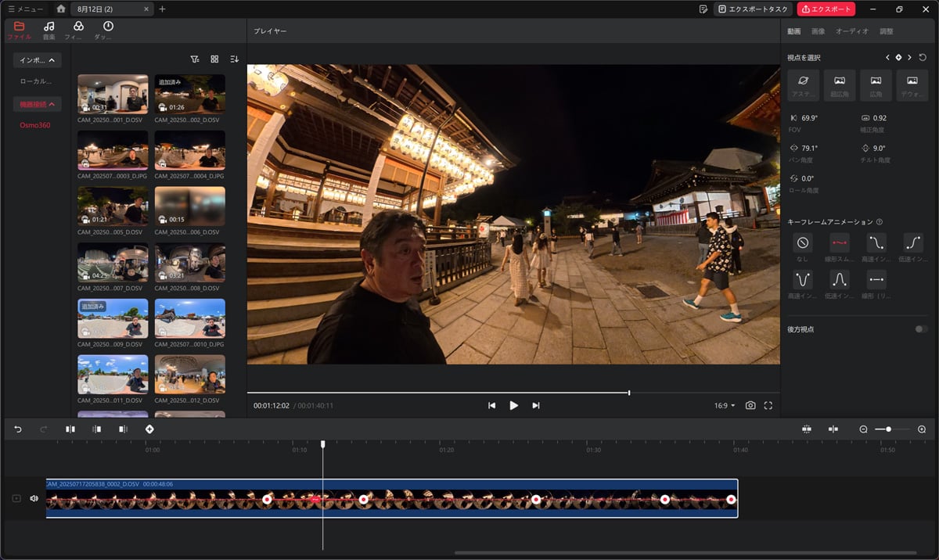The width and height of the screenshot is (939, 560).
Task: Reset viewpoint settings with the reset arrow
Action: 923,57
